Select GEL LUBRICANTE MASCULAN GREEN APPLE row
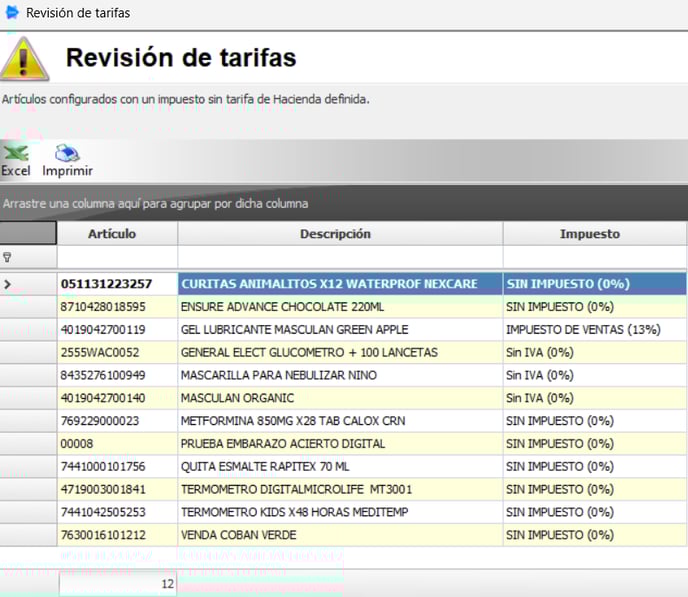Image resolution: width=688 pixels, height=597 pixels. click(340, 329)
